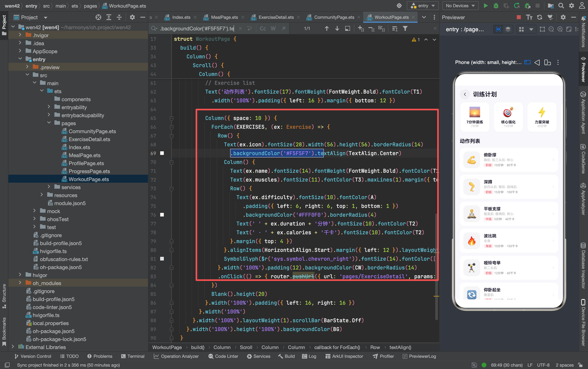This screenshot has height=369, width=588.
Task: Open the Previewer plug-in icon
Action: [550, 17]
